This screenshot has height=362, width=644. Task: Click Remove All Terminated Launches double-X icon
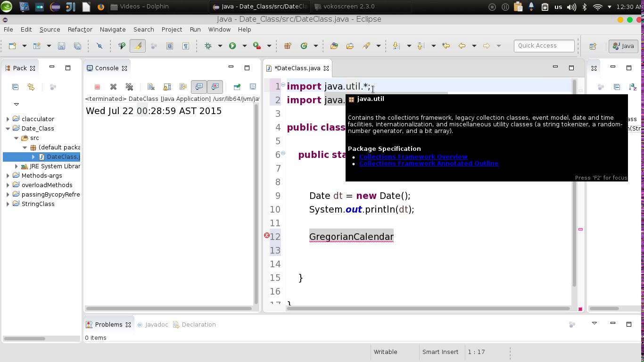[129, 87]
